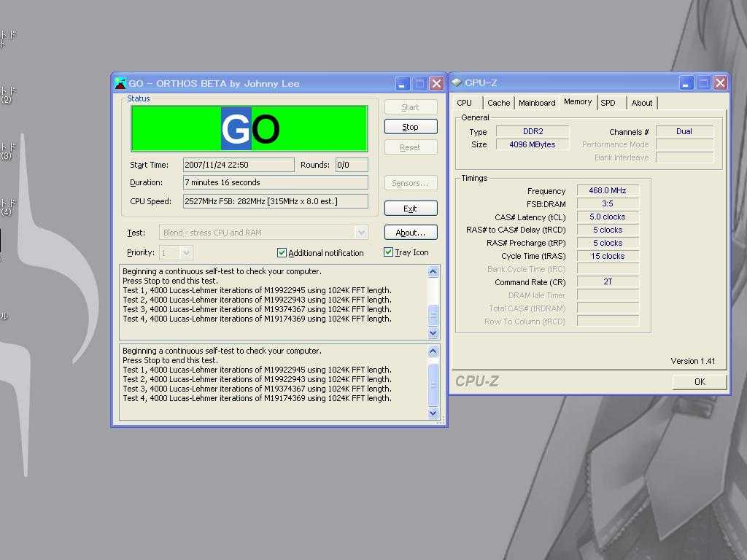This screenshot has width=747, height=560.
Task: Click the CAS# Latency value 5.0 clocks
Action: pyautogui.click(x=608, y=217)
